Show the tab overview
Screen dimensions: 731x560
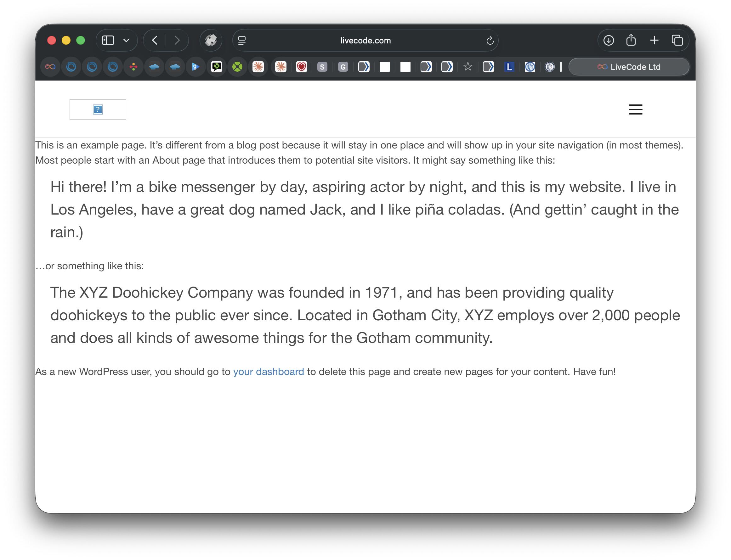[677, 40]
